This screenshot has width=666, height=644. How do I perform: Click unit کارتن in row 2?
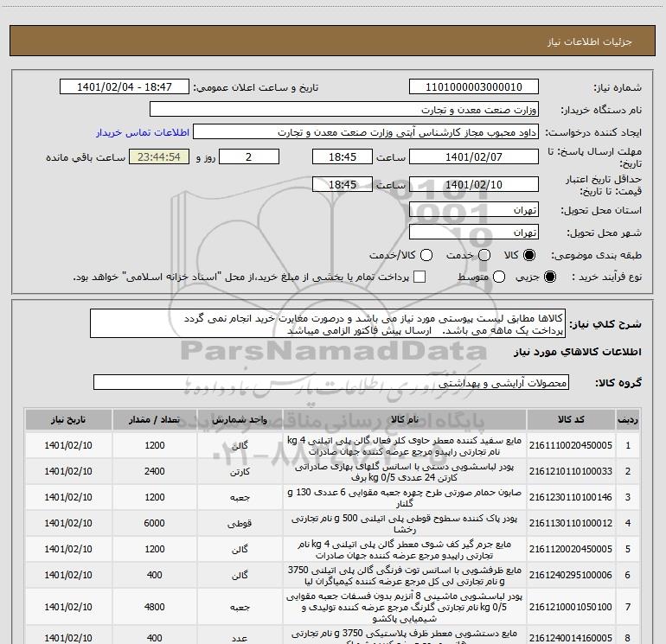(x=240, y=472)
